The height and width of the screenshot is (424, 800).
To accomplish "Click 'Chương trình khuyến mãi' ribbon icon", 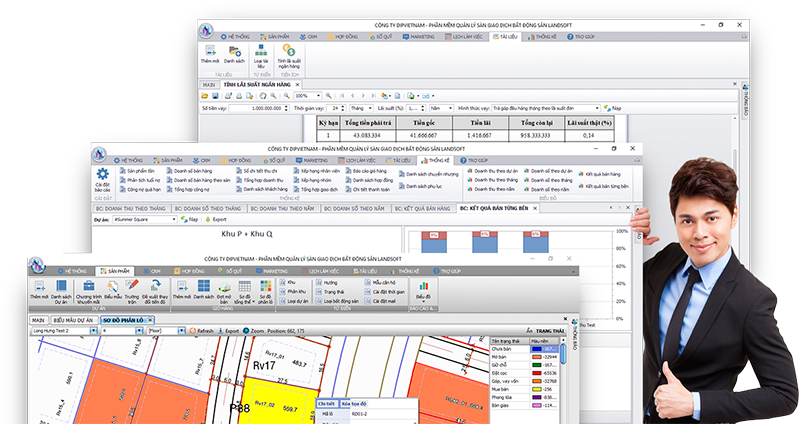I will tap(89, 288).
